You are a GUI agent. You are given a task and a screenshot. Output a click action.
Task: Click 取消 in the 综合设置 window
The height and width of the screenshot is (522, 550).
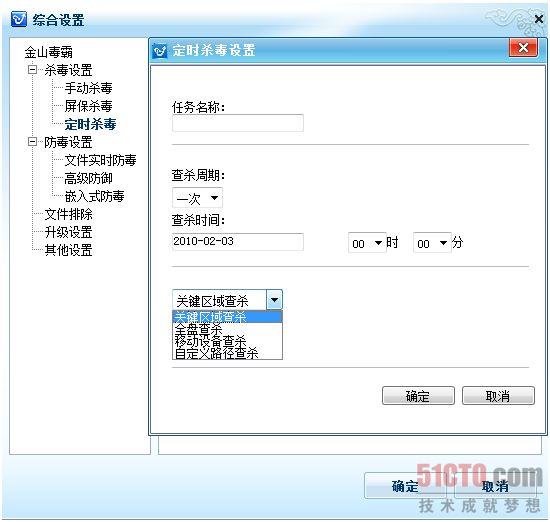[495, 486]
